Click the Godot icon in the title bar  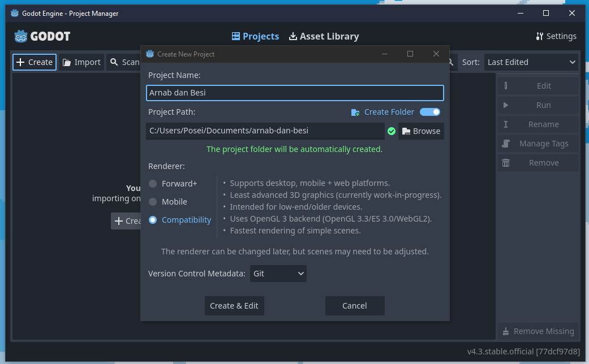click(15, 14)
